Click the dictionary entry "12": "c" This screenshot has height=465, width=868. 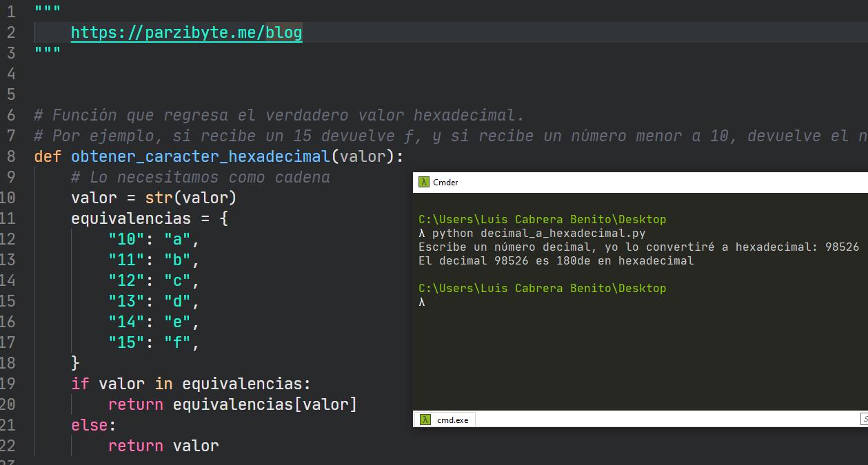154,280
